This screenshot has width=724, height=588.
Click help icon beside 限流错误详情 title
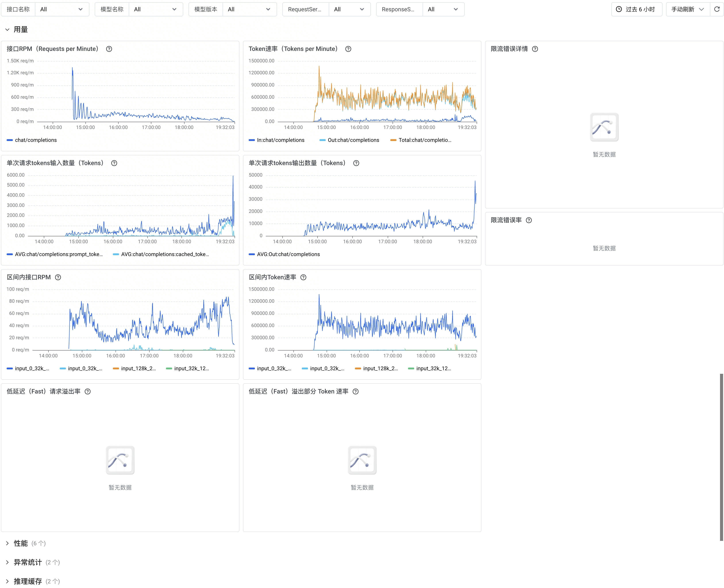point(535,49)
